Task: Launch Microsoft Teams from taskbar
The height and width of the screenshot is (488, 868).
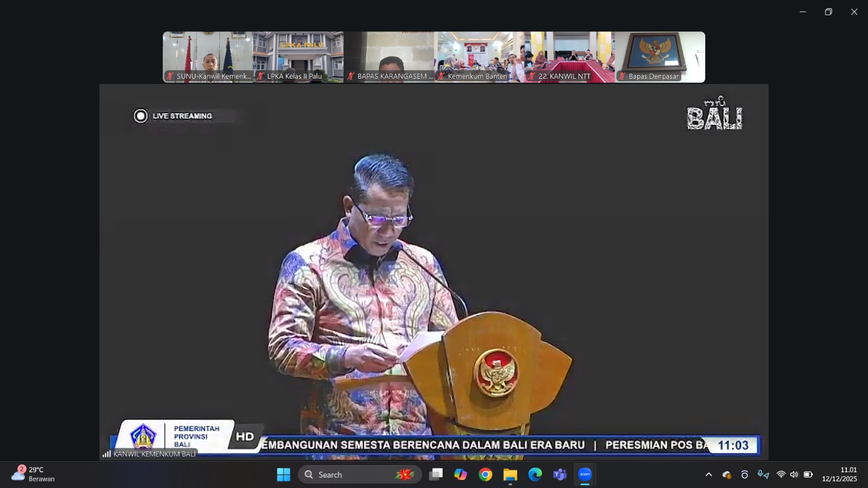Action: (x=559, y=474)
